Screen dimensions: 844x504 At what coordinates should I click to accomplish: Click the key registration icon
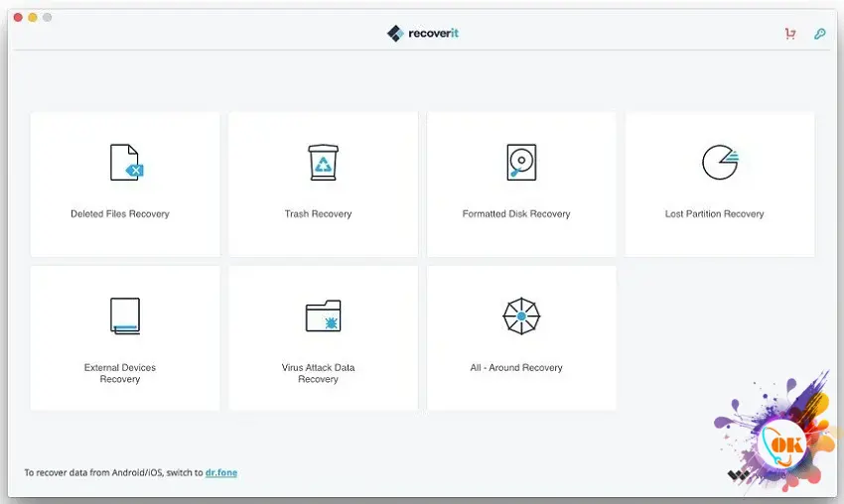click(820, 34)
